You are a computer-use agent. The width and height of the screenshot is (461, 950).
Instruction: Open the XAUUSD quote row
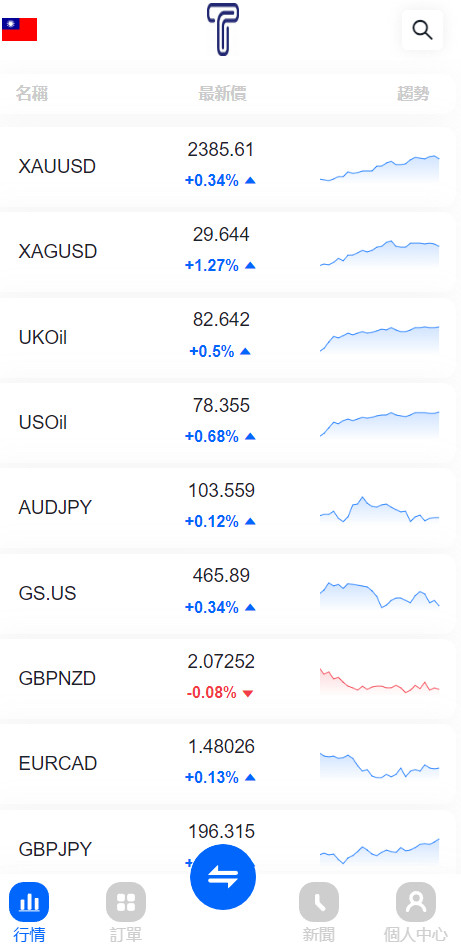[227, 166]
